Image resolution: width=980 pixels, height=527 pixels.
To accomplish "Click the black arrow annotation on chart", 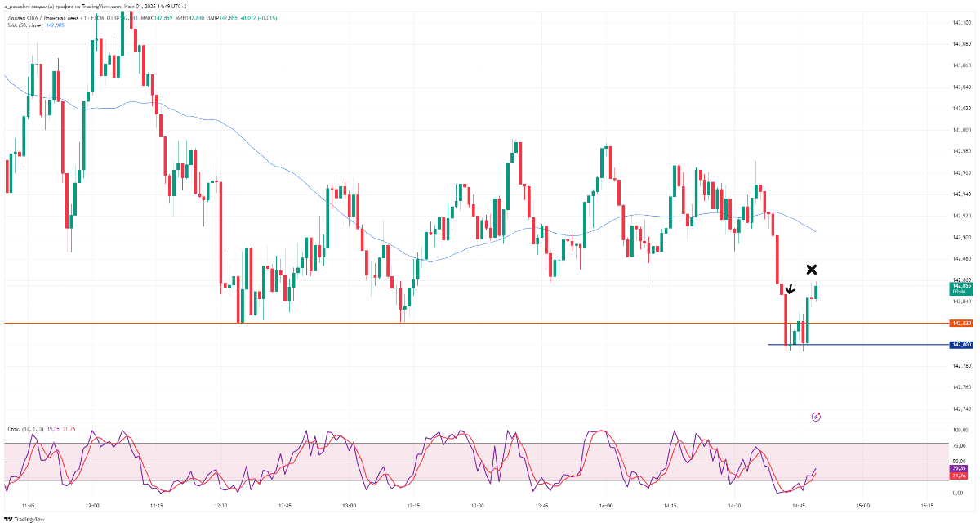I will point(790,288).
